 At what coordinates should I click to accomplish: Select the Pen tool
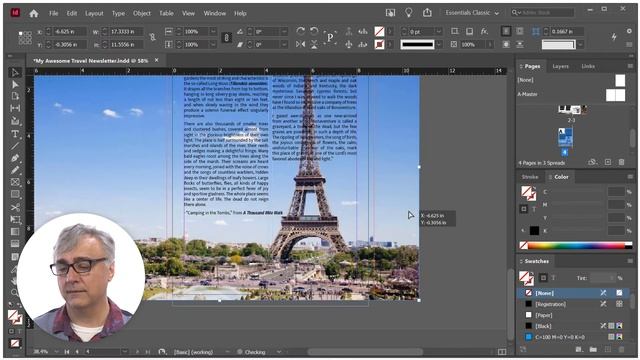pyautogui.click(x=15, y=158)
